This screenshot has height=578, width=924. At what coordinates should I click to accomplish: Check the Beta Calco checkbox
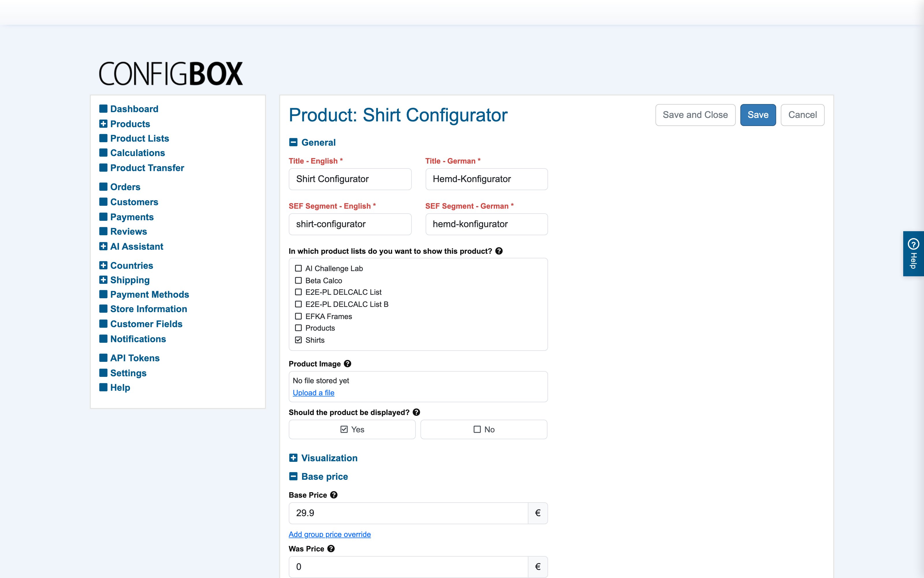coord(298,281)
